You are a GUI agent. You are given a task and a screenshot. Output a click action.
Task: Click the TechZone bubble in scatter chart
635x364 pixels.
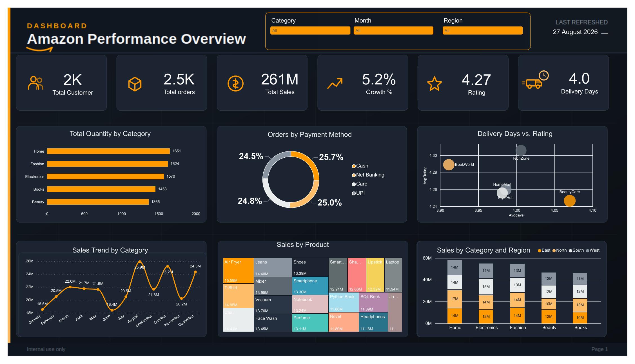tap(521, 150)
